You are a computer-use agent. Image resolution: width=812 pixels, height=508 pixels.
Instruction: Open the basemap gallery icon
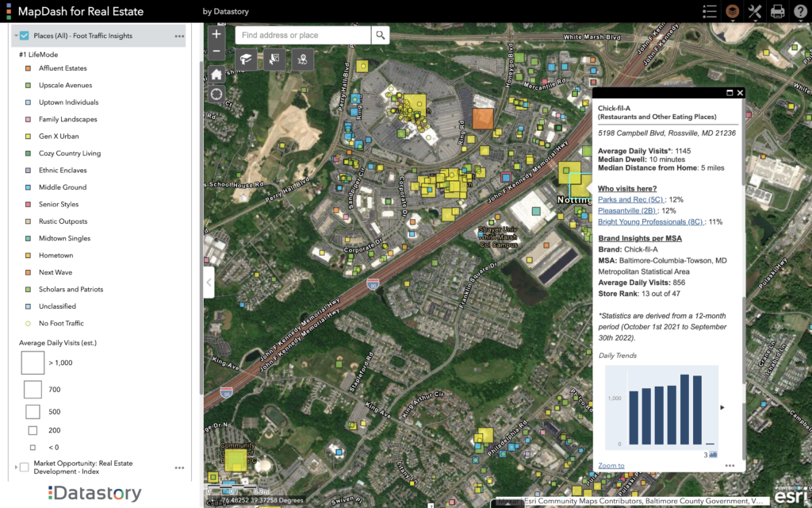(732, 11)
